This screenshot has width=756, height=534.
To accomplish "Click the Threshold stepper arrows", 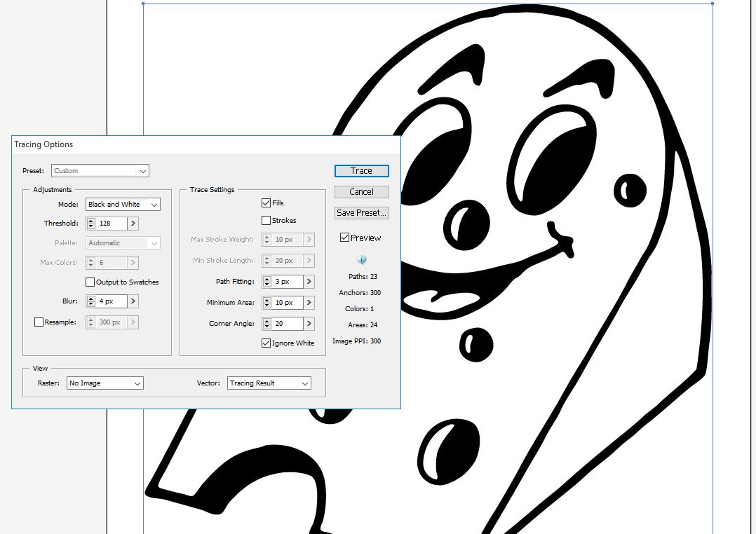I will tap(91, 224).
